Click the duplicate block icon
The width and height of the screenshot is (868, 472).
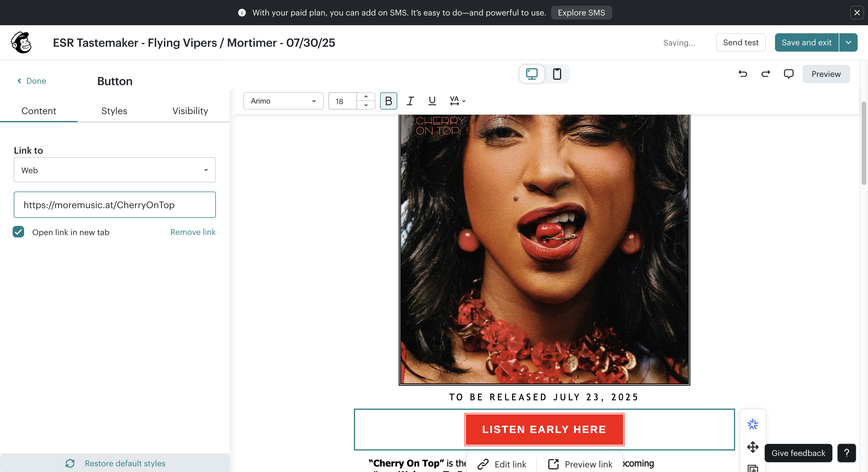point(752,468)
